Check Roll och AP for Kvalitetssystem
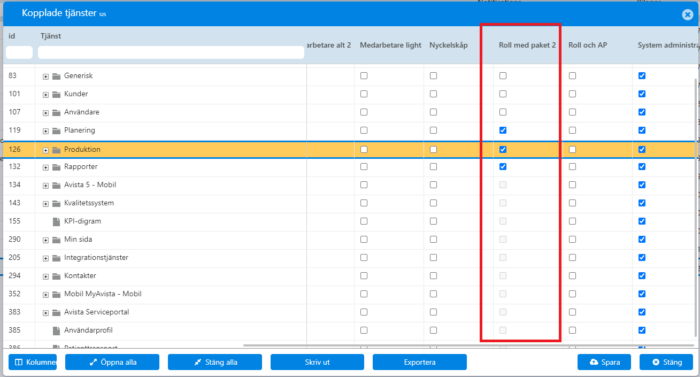 (x=572, y=203)
